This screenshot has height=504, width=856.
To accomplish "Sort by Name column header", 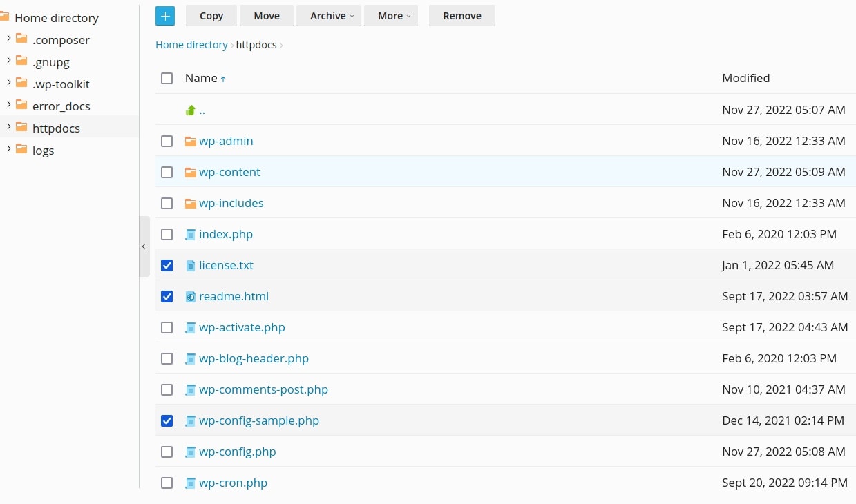I will click(205, 78).
